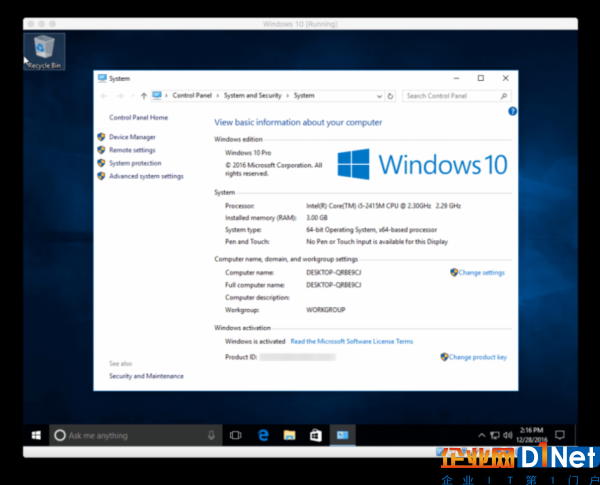This screenshot has width=600, height=485.
Task: Select the Windows 10 Pro edition text
Action: pos(248,153)
